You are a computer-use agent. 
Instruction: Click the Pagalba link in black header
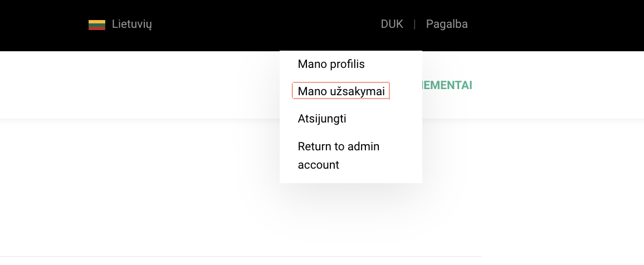tap(446, 24)
